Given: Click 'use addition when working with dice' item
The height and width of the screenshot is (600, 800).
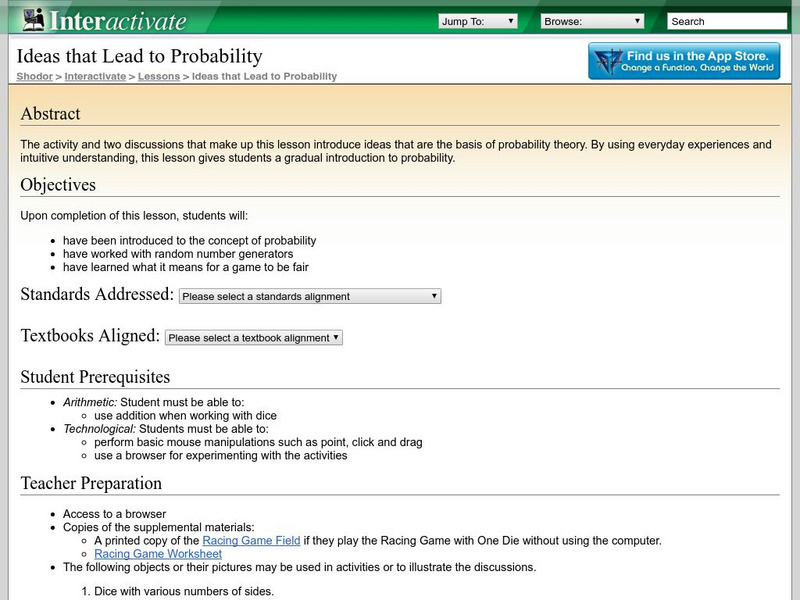Looking at the screenshot, I should point(186,416).
